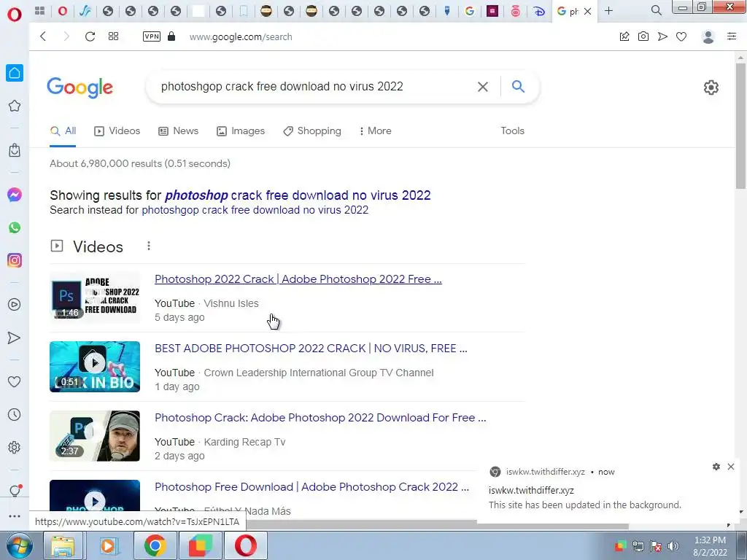Viewport: 747px width, 560px height.
Task: Open Google quick settings gear
Action: pyautogui.click(x=711, y=87)
